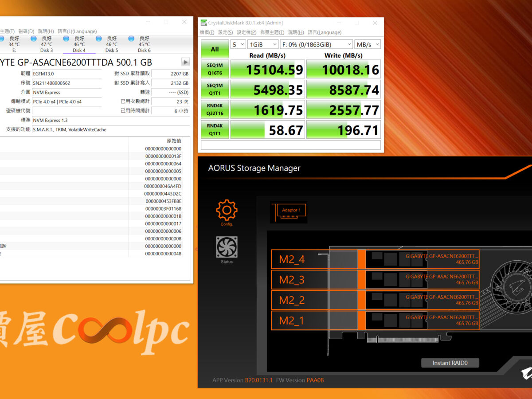Start the SEQ1M Q1T1 test
The height and width of the screenshot is (399, 532).
pyautogui.click(x=215, y=89)
